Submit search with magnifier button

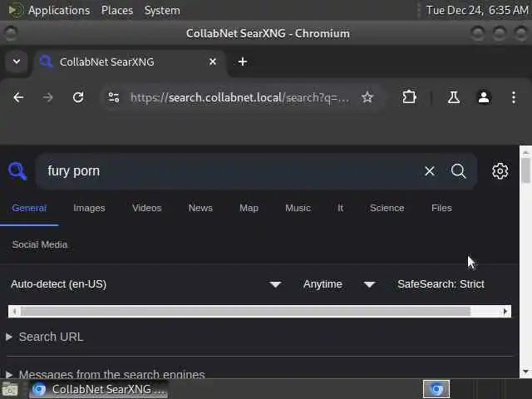(458, 171)
